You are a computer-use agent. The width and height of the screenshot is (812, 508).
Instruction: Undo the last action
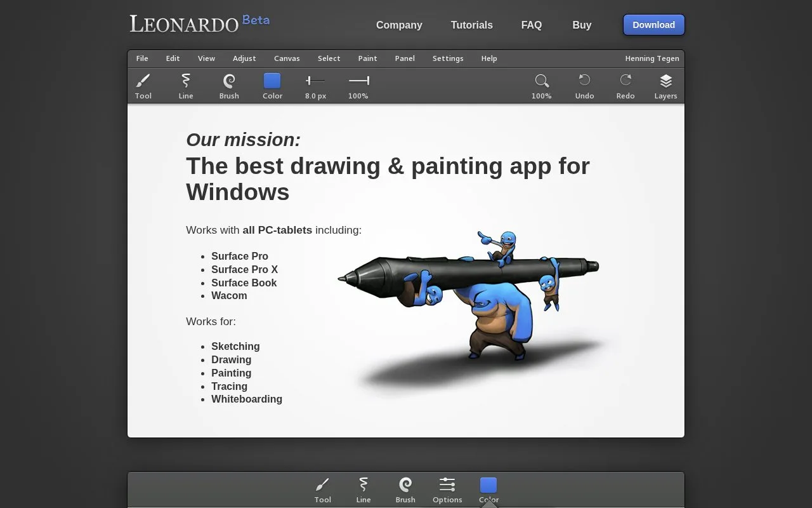(584, 80)
